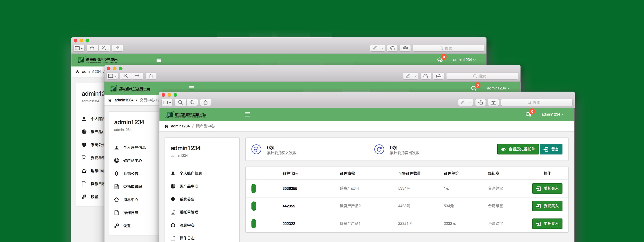Toggle green status pill for row 3536355
644x242 pixels.
(254, 188)
